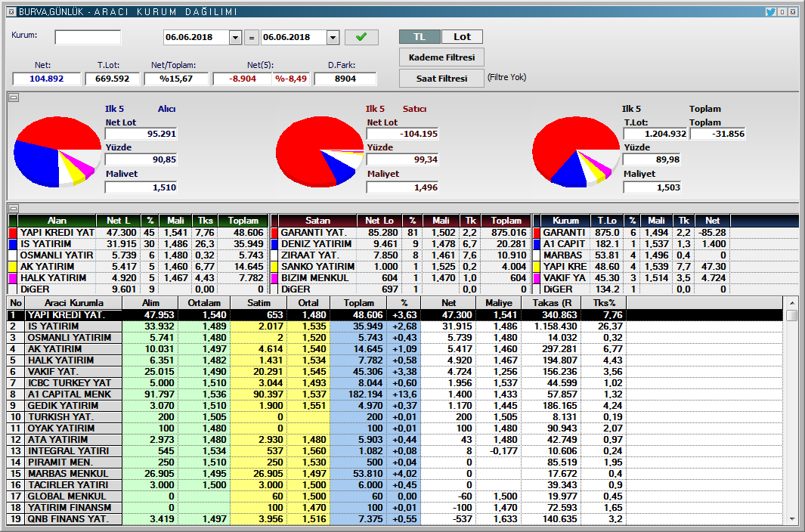Screen dimensions: 805x532
Task: Open the start date dropdown arrow
Action: pos(236,38)
